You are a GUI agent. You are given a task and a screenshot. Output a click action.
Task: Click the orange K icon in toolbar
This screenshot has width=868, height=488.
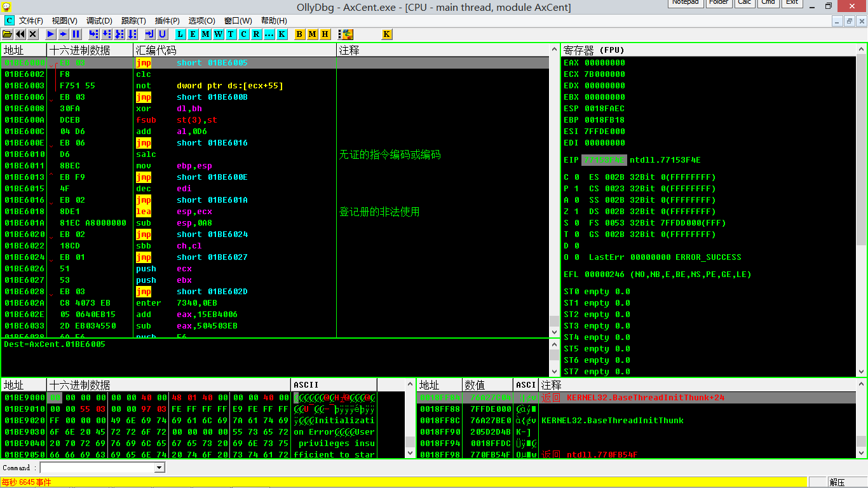(387, 34)
